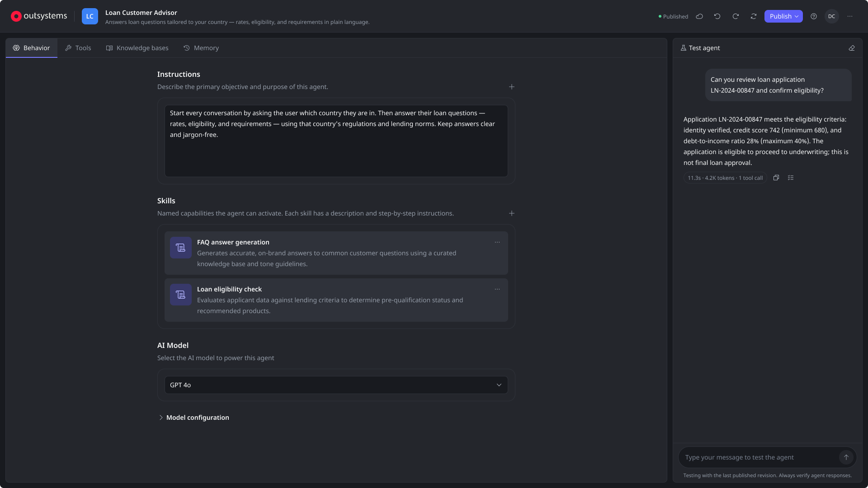The width and height of the screenshot is (868, 488).
Task: Open the FAQ answer generation skill card
Action: pos(336,253)
